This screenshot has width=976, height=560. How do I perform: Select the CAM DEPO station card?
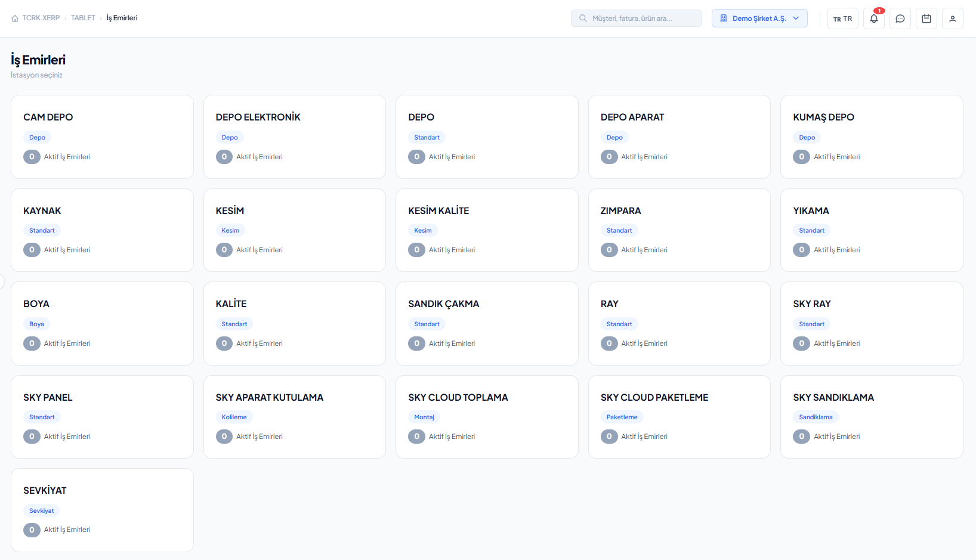[102, 137]
